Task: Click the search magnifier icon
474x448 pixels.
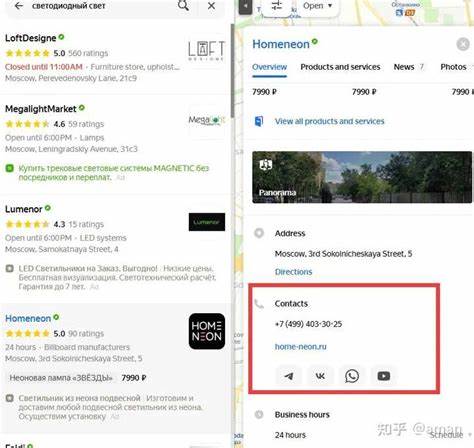Action: [x=183, y=6]
